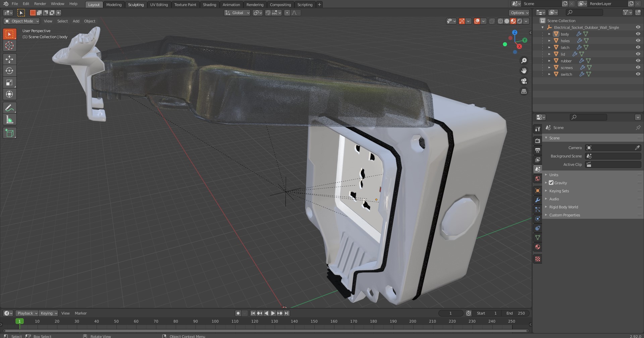Open the Add menu in viewport header
This screenshot has height=338, width=644.
76,21
